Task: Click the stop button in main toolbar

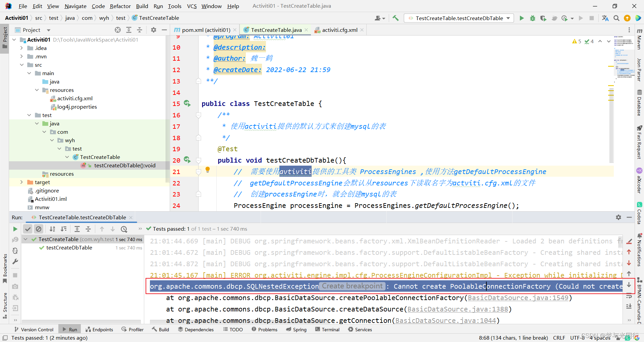Action: 592,18
